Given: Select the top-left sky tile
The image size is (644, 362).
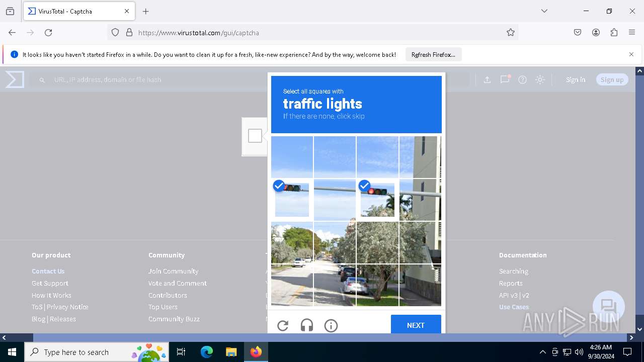Looking at the screenshot, I should pos(292,157).
